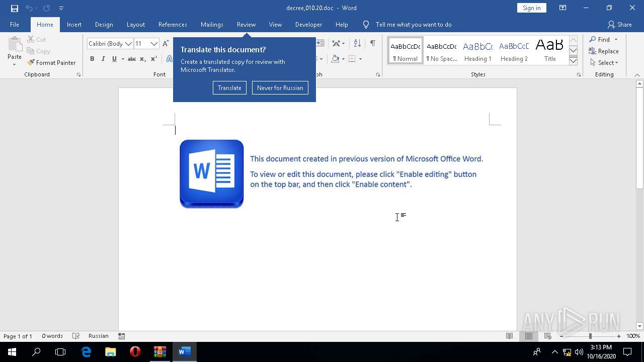
Task: Apply the Heading 1 style
Action: coord(478,51)
